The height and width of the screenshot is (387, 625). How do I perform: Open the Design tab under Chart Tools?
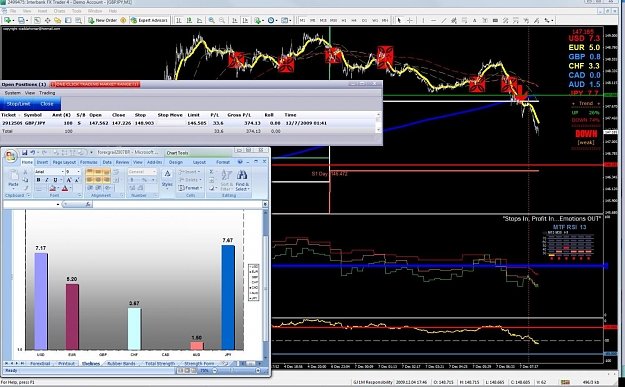(x=176, y=162)
